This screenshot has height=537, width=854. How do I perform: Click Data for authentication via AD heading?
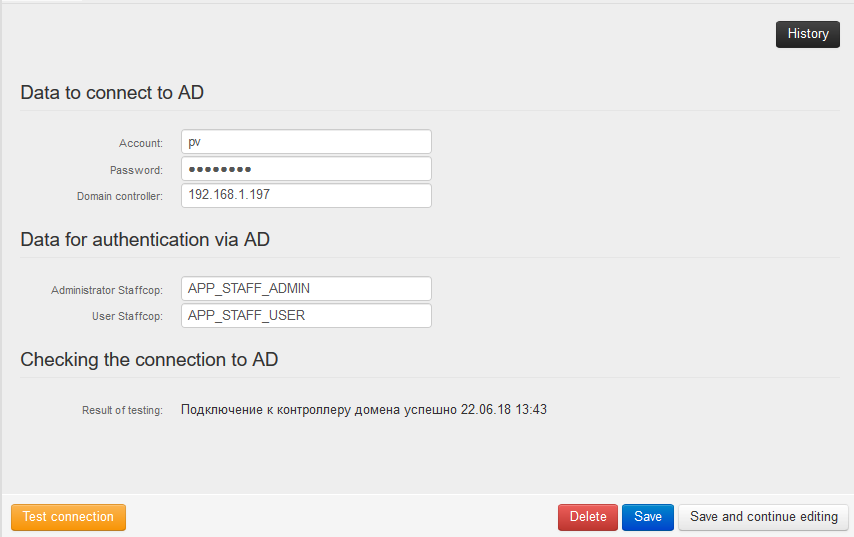145,240
